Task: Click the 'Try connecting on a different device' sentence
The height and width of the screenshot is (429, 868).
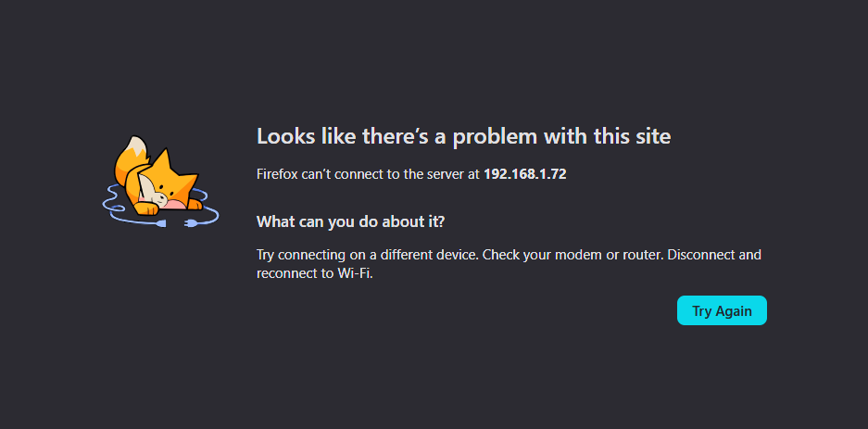Action: click(368, 255)
